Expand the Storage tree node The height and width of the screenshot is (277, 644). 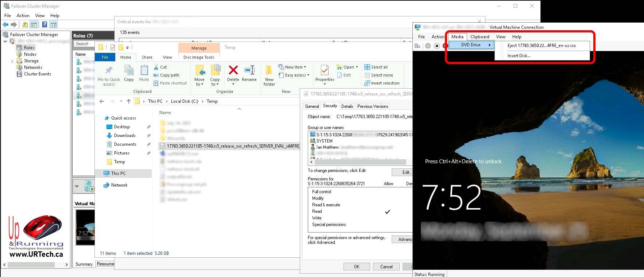pos(12,61)
